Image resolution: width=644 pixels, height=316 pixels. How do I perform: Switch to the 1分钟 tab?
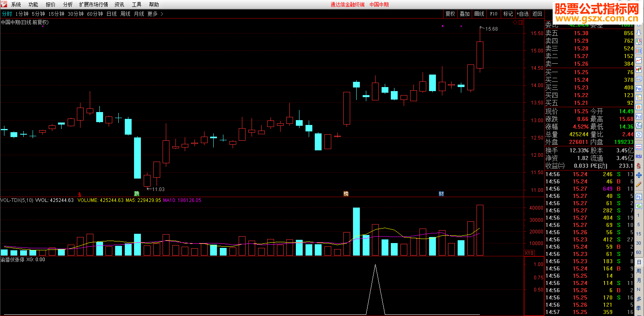22,14
